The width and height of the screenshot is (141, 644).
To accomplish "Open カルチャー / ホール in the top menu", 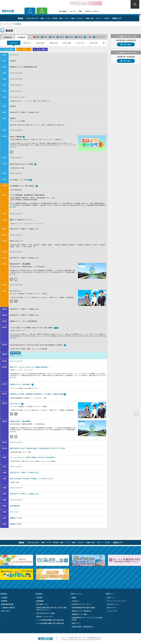I will pos(92,11).
